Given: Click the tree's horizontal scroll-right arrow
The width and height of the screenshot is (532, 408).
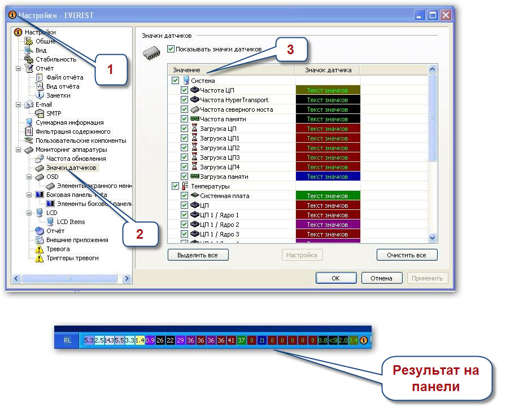Looking at the screenshot, I should click(x=127, y=278).
